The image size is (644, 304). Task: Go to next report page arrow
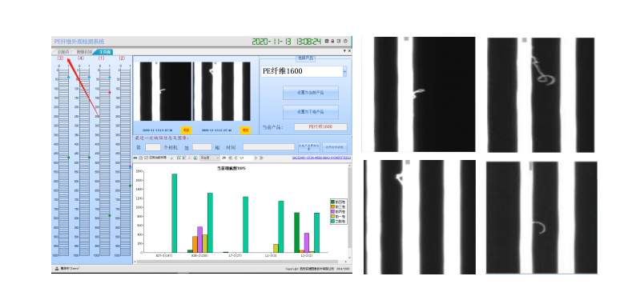(256, 158)
